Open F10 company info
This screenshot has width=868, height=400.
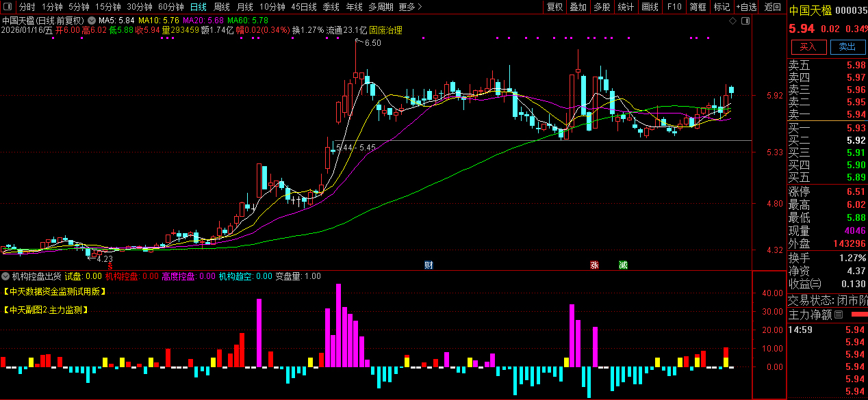click(x=674, y=7)
